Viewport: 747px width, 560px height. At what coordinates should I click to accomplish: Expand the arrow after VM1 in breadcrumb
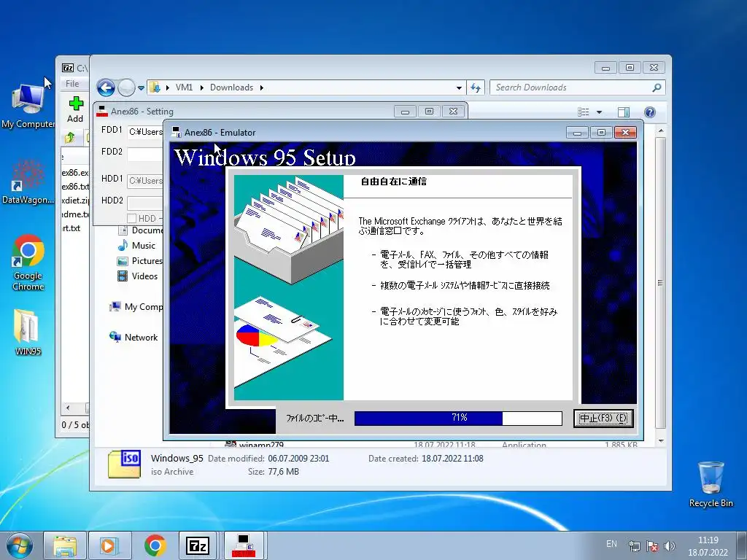202,87
